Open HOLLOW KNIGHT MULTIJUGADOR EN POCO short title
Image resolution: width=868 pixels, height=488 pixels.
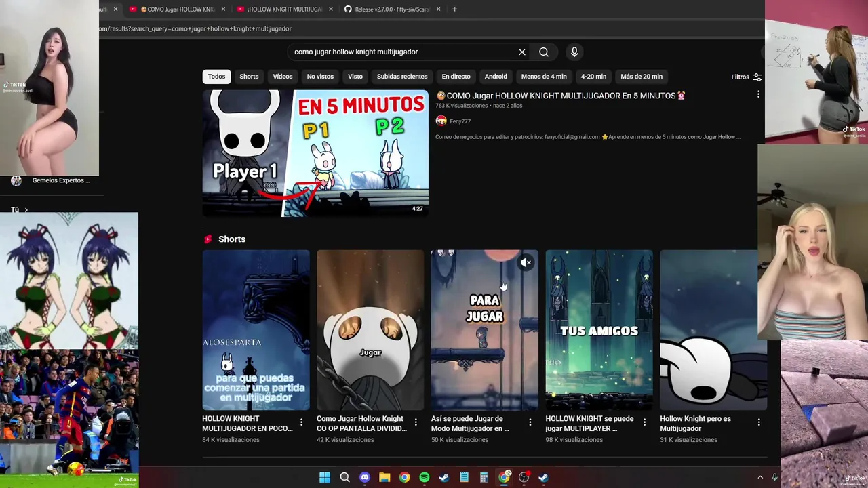(248, 424)
